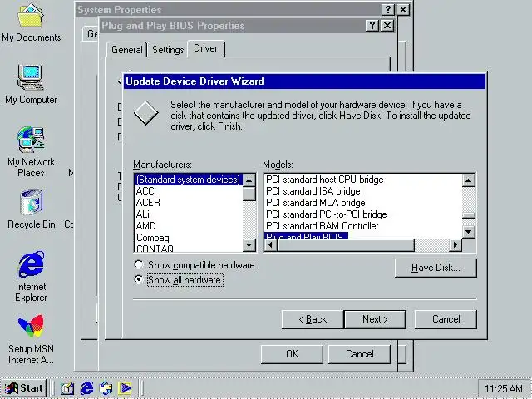The image size is (532, 399).
Task: Open Outlook Express quick launch icon
Action: [x=106, y=388]
